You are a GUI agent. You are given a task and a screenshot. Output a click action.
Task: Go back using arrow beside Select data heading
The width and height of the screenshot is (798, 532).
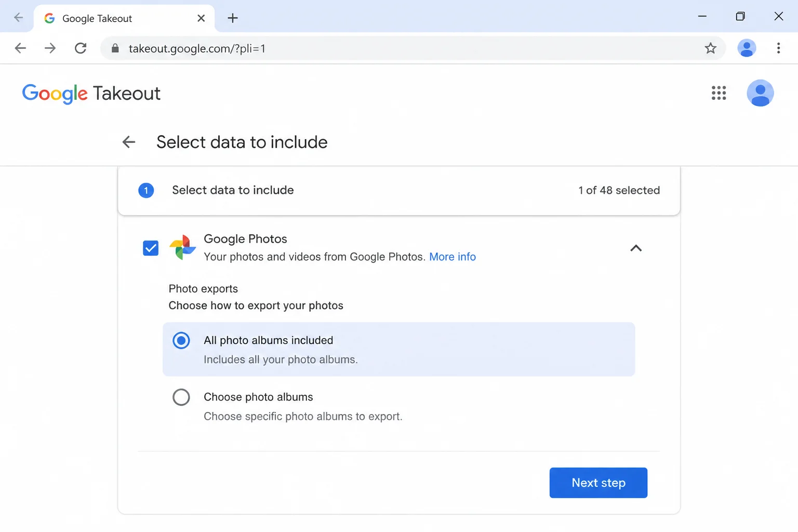pyautogui.click(x=129, y=142)
